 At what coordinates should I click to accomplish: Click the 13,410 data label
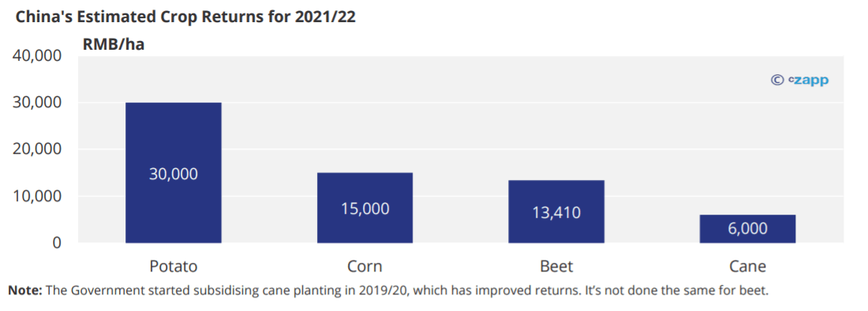556,212
